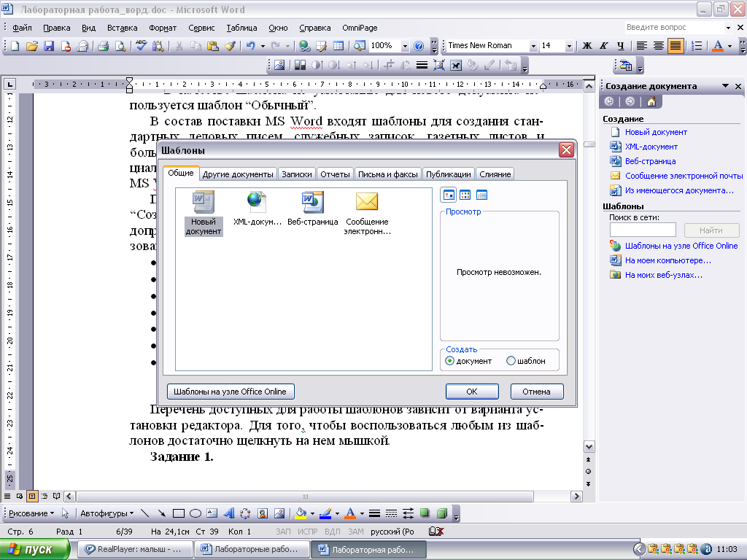Switch to the Публикации tab
Image resolution: width=747 pixels, height=560 pixels.
(x=449, y=174)
